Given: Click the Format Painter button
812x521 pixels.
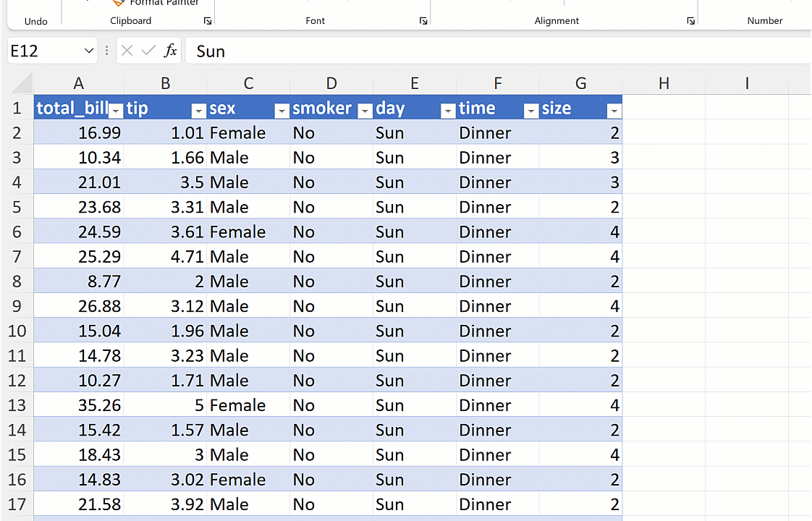Looking at the screenshot, I should pyautogui.click(x=156, y=3).
